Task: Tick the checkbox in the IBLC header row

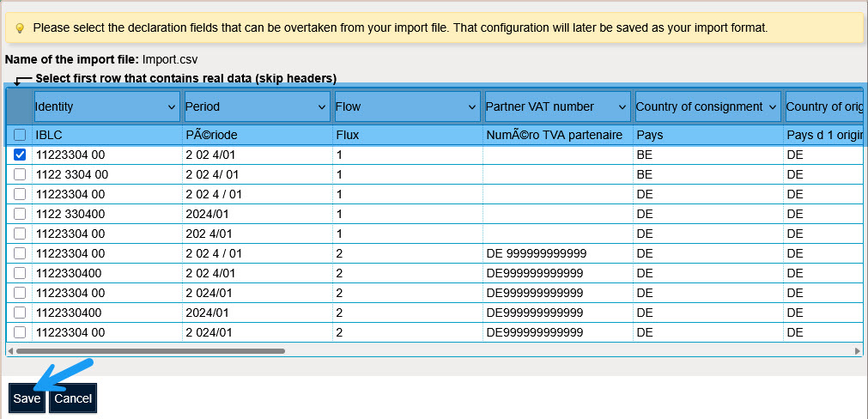Action: click(20, 135)
